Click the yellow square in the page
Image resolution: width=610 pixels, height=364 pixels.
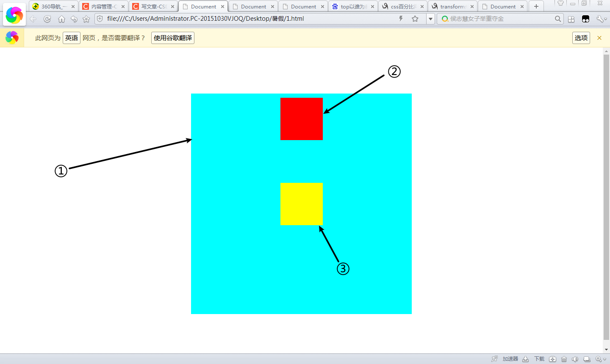302,204
